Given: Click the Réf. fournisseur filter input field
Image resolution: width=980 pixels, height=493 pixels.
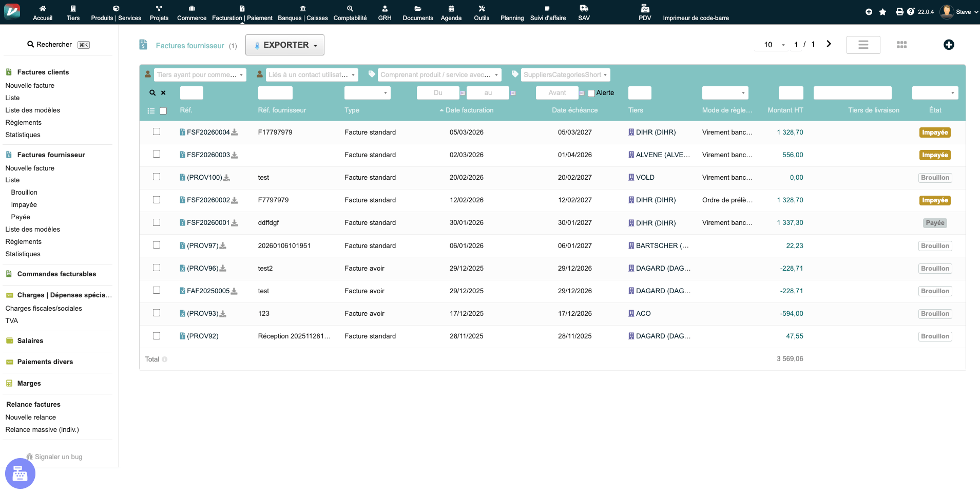Looking at the screenshot, I should click(x=275, y=93).
